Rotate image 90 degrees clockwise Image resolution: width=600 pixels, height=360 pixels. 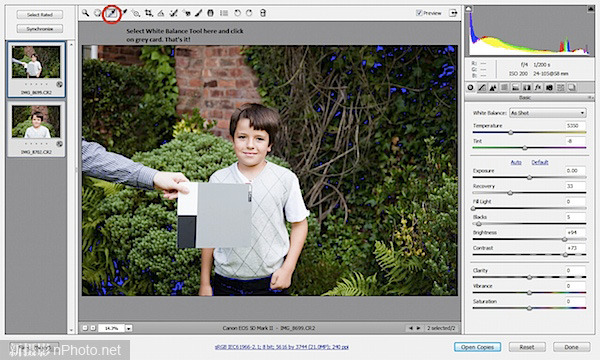(x=249, y=13)
